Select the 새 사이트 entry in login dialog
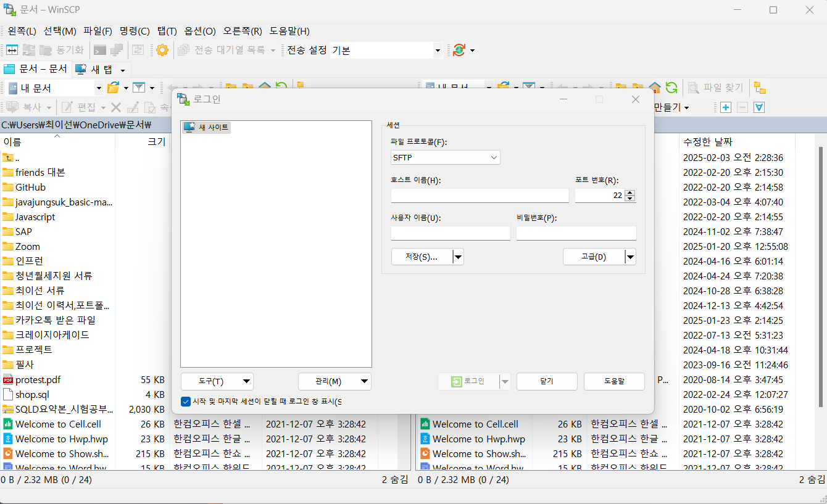Image resolution: width=827 pixels, height=504 pixels. point(207,127)
